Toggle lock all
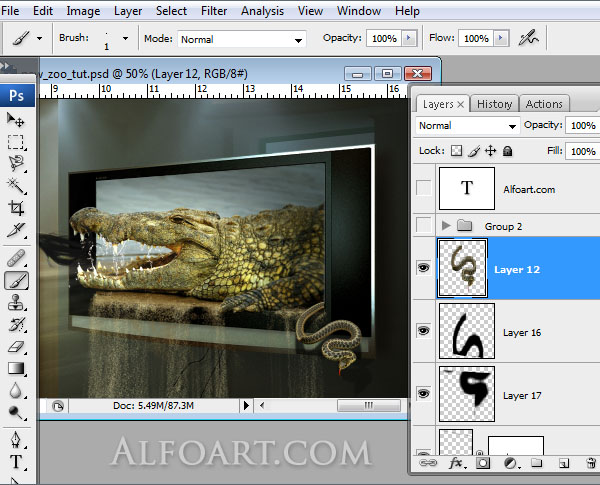Screen dimensions: 600x485 click(507, 151)
